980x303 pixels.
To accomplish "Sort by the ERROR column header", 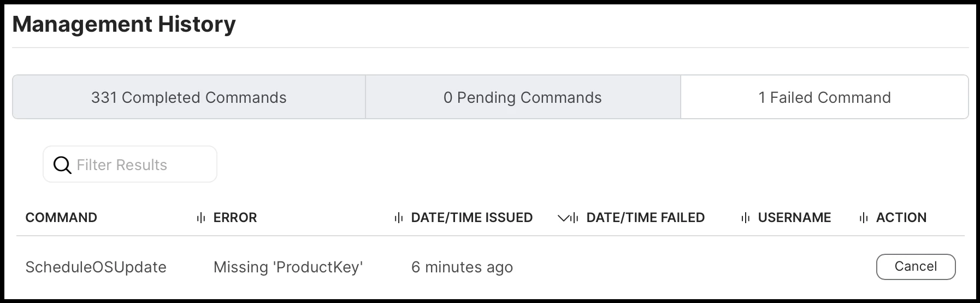I will 235,218.
